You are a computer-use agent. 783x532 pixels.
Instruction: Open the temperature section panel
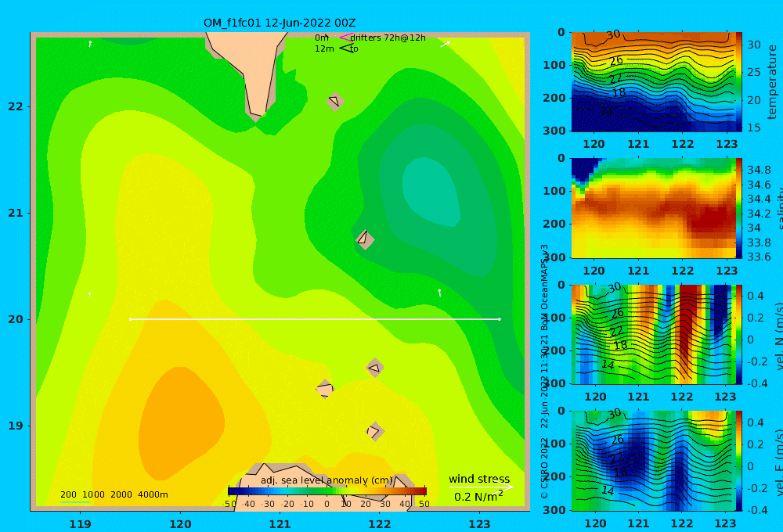[x=653, y=82]
